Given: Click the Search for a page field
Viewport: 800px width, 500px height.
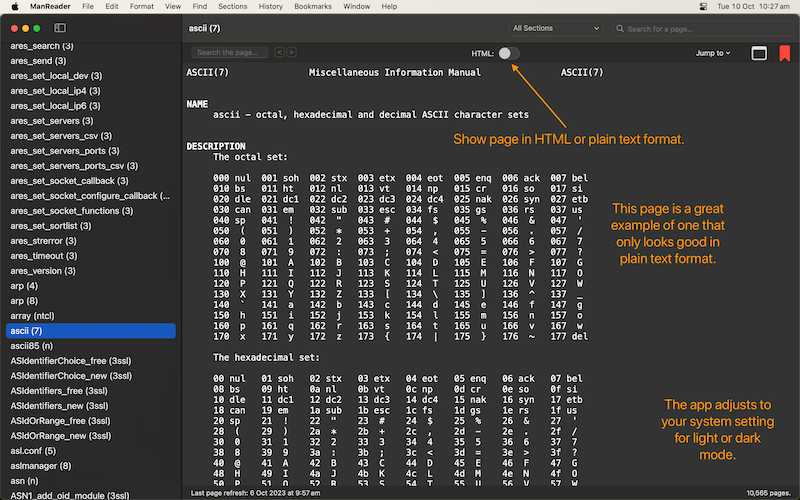Looking at the screenshot, I should (703, 29).
